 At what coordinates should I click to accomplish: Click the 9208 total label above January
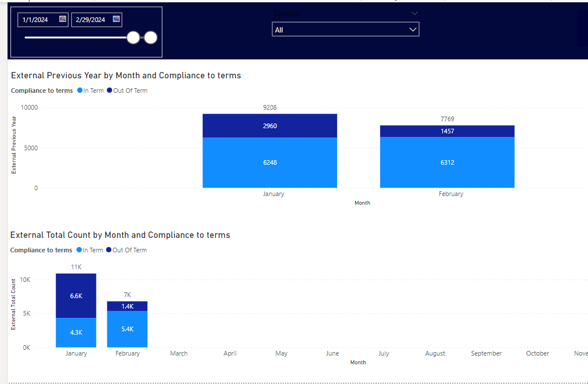pos(270,107)
